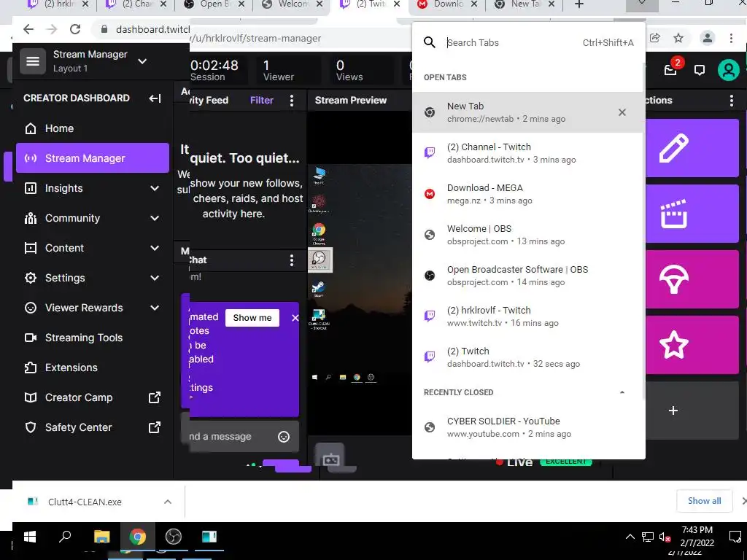This screenshot has height=560, width=747.
Task: Switch to Download MEGA browser tab
Action: point(447,5)
